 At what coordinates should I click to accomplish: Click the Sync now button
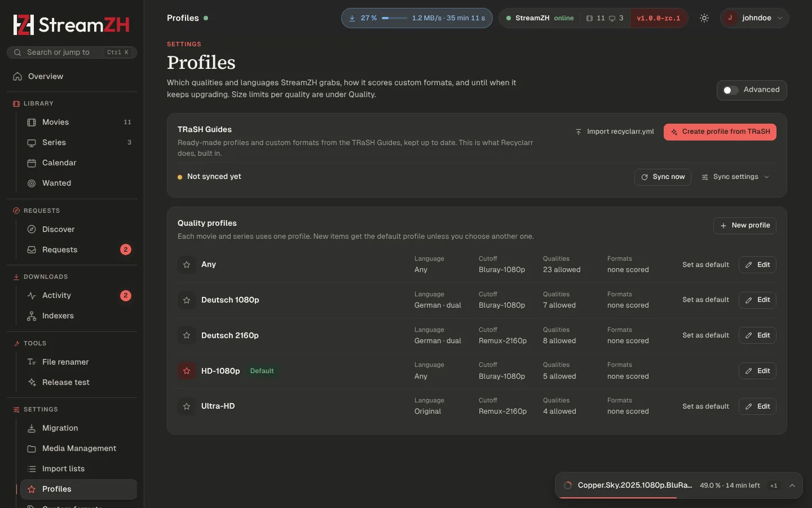pos(663,177)
